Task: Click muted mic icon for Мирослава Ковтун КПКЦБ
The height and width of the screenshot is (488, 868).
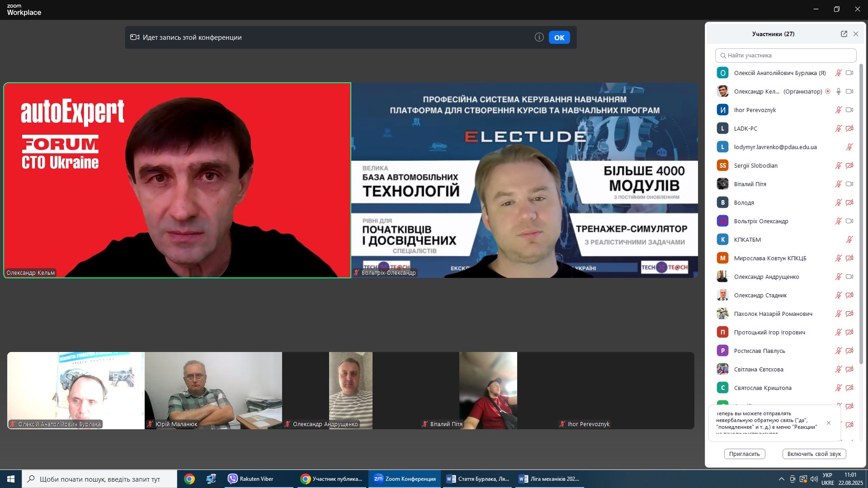Action: tap(838, 258)
